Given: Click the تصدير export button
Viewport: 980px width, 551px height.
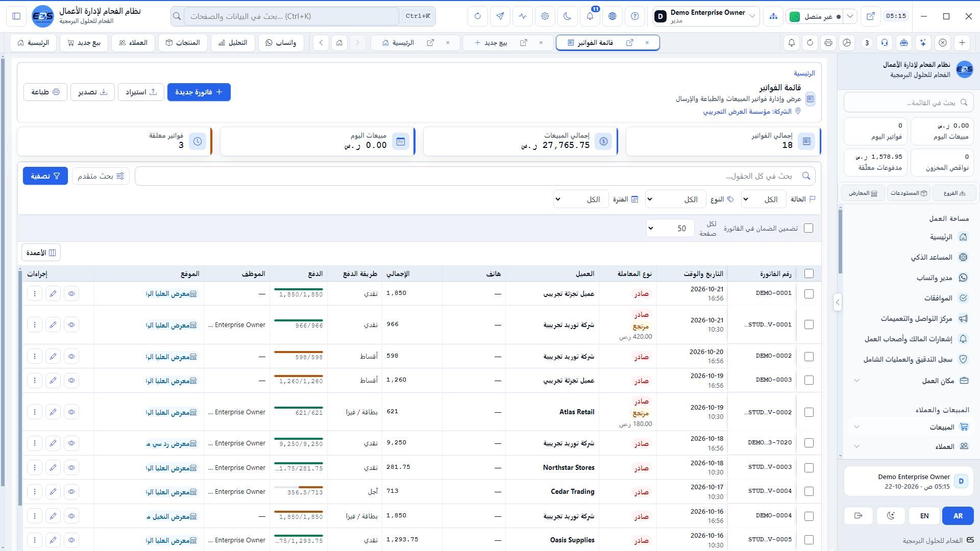Looking at the screenshot, I should [93, 92].
